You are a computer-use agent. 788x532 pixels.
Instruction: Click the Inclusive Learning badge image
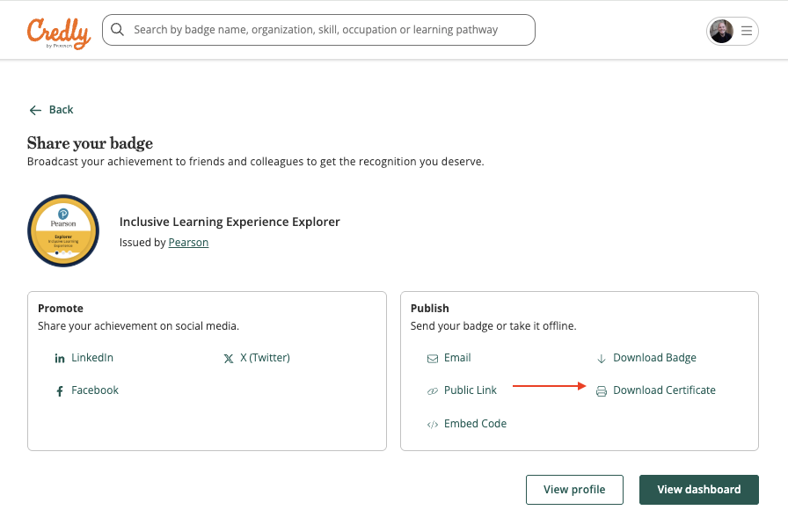63,230
